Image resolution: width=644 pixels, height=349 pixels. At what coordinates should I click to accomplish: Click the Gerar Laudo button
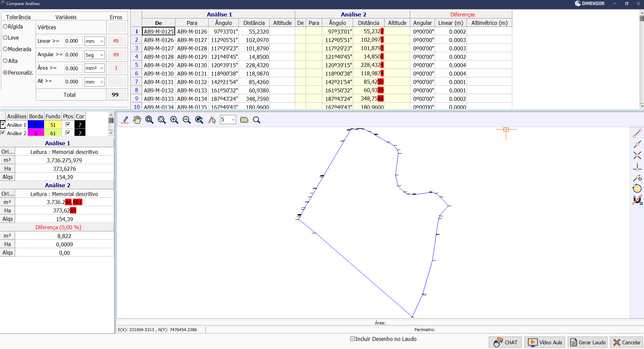588,342
